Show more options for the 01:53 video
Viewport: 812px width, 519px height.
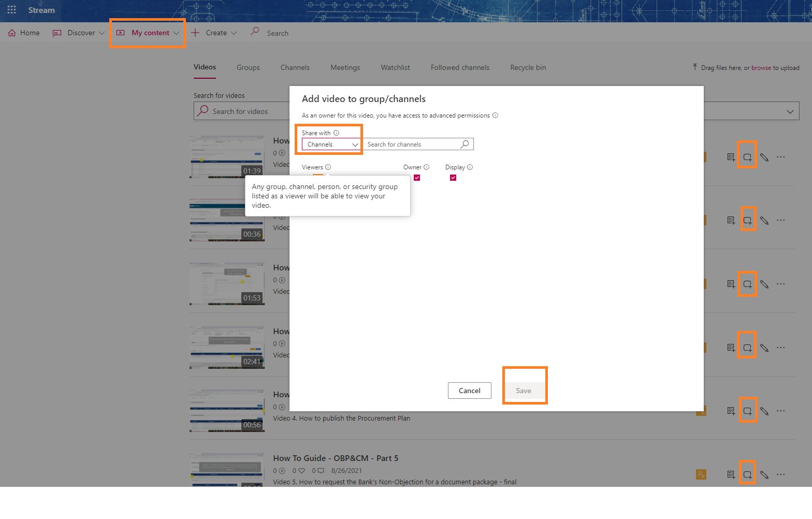[x=781, y=284]
